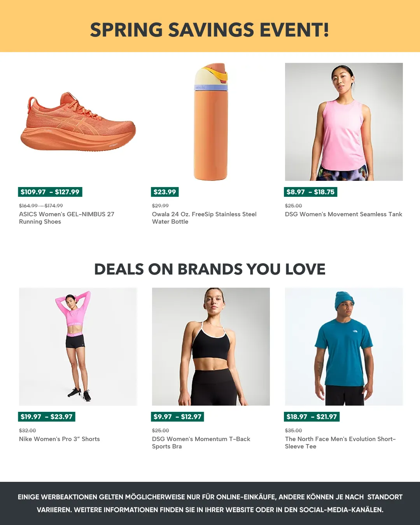Click the $19.97 - $23.97 price badge
This screenshot has width=420, height=525.
47,416
